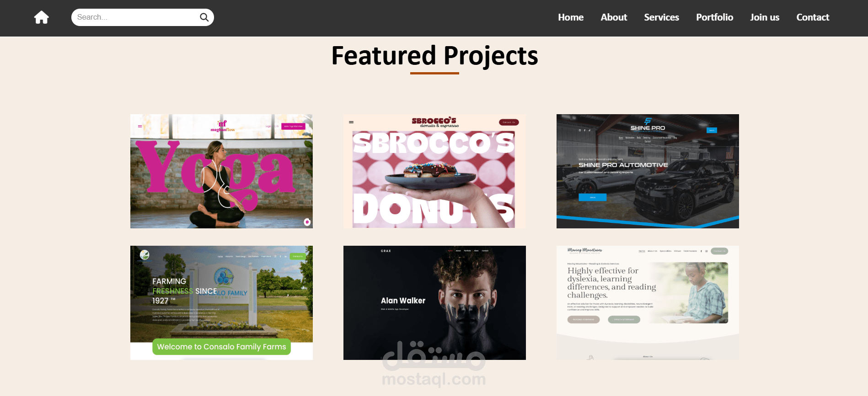Select the Consalo Family Farms project

tap(221, 303)
